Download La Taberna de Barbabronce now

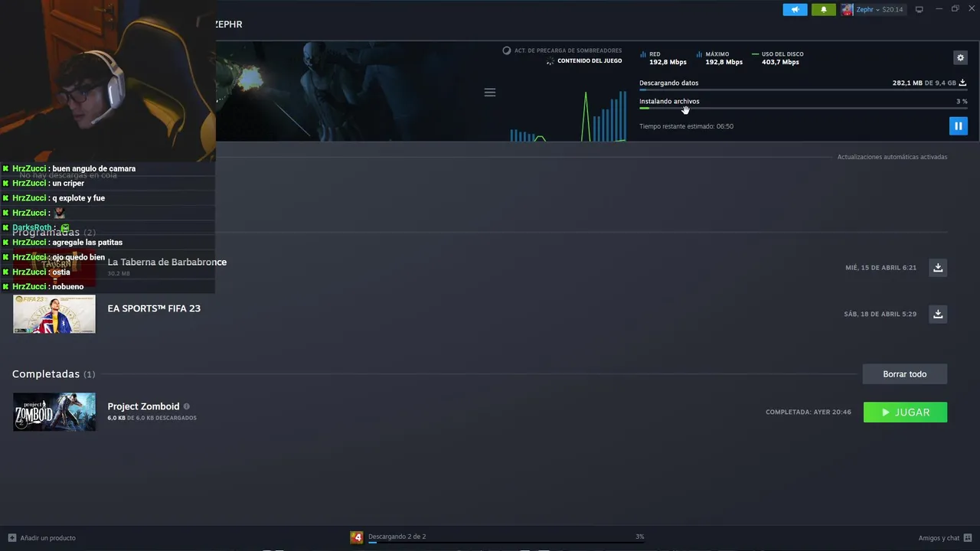(938, 267)
